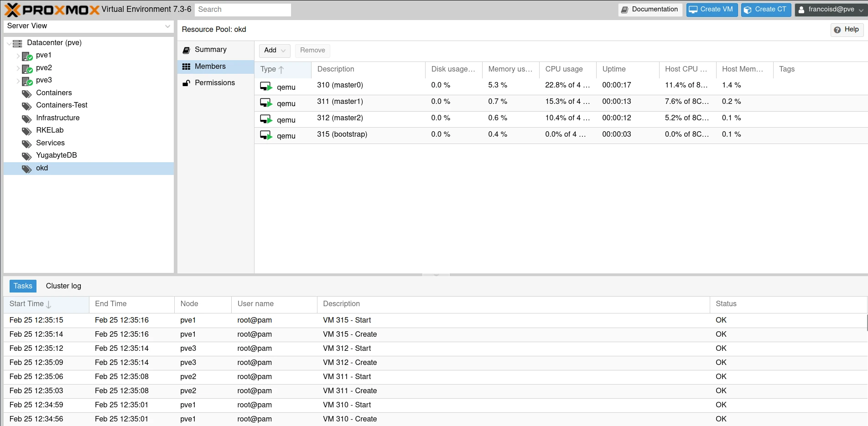Click the Create CT button
868x426 pixels.
coord(766,10)
